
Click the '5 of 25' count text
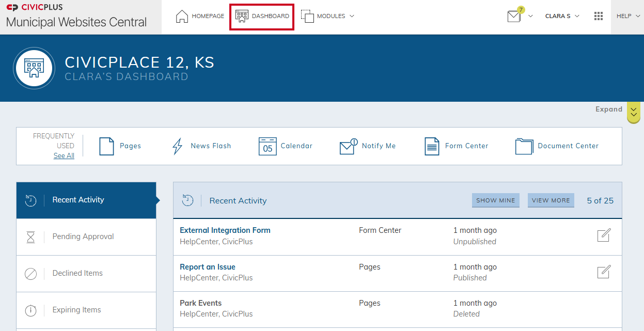pos(600,201)
